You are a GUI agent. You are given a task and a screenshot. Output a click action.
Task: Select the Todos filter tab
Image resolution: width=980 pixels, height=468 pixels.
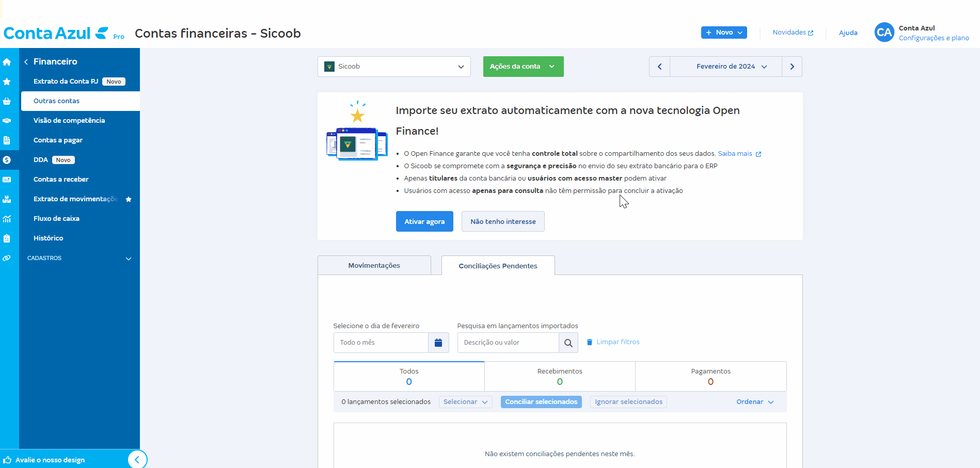[409, 377]
